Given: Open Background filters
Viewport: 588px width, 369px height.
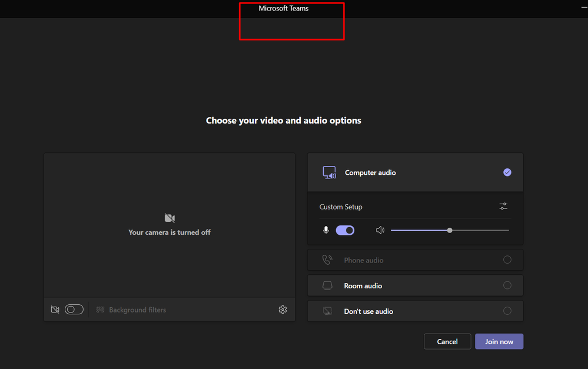Looking at the screenshot, I should [131, 310].
